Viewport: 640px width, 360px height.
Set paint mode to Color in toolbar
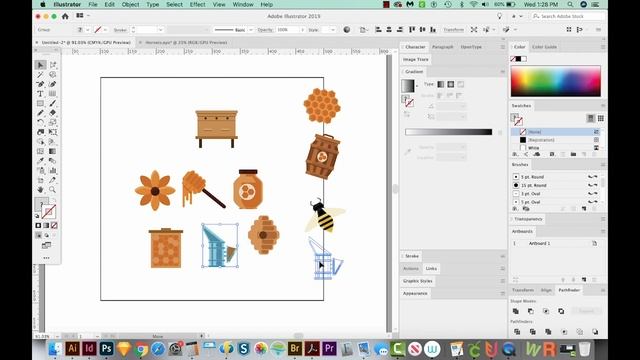tap(38, 225)
